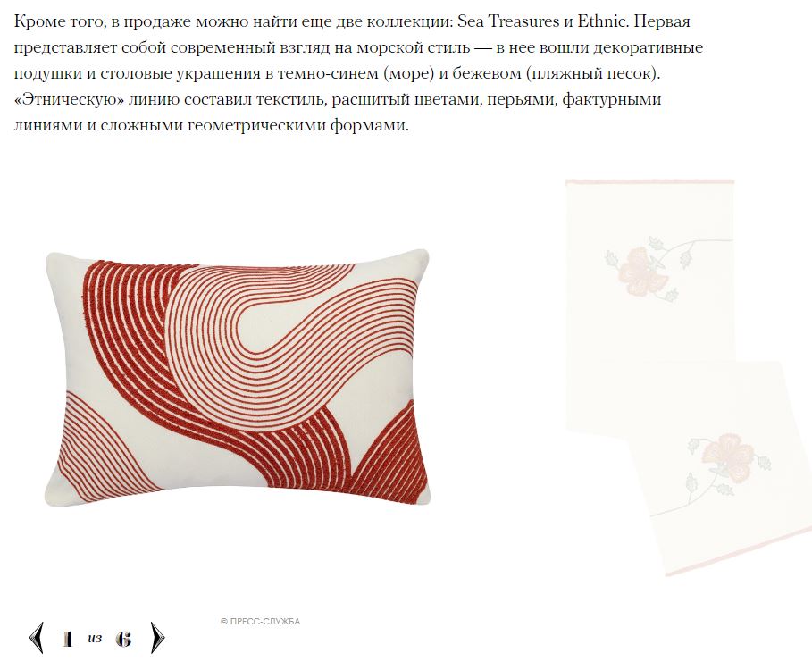812x670 pixels.
Task: Advance to the next gallery slide arrow
Action: (157, 637)
